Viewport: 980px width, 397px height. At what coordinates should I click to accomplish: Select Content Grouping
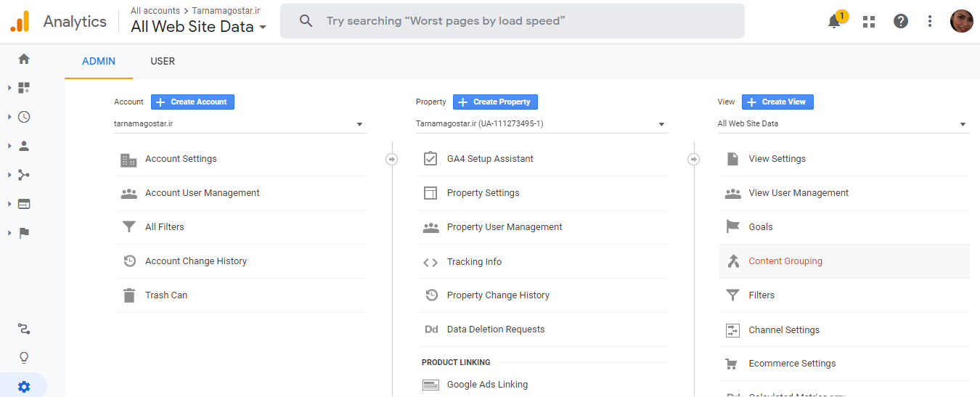(x=844, y=261)
